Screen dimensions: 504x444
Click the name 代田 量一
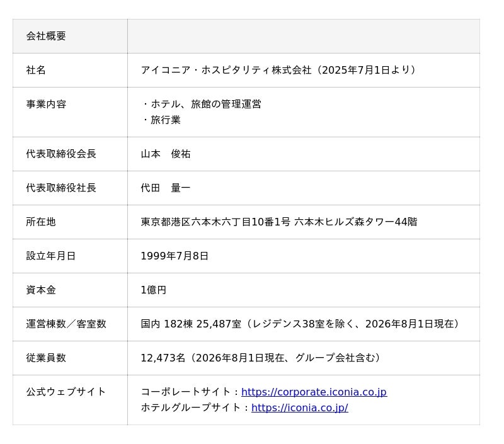[x=166, y=188]
